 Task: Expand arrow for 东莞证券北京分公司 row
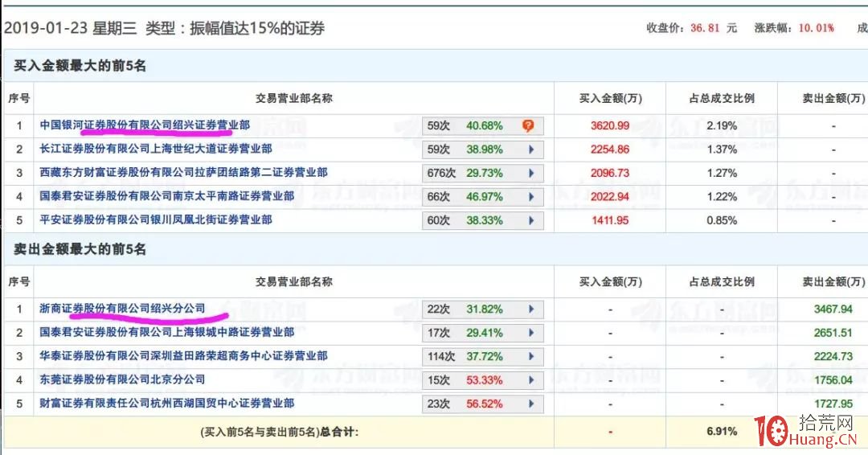point(531,380)
